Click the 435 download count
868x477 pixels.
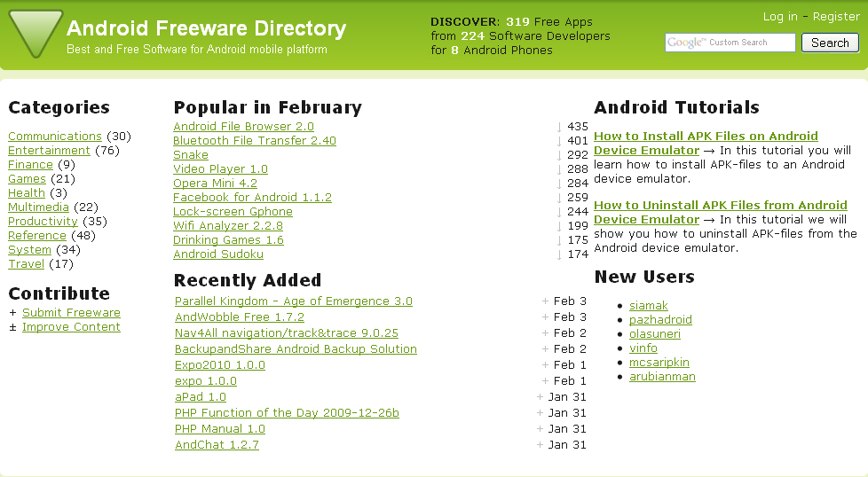point(578,127)
